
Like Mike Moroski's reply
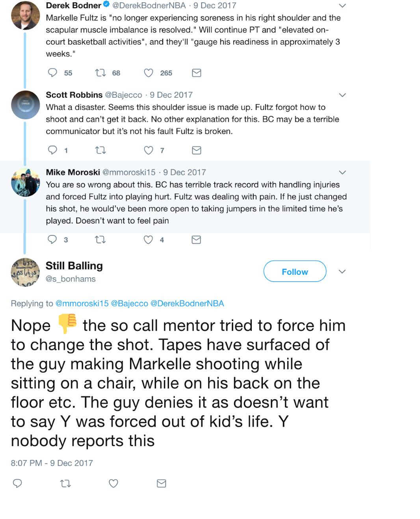[x=148, y=240]
